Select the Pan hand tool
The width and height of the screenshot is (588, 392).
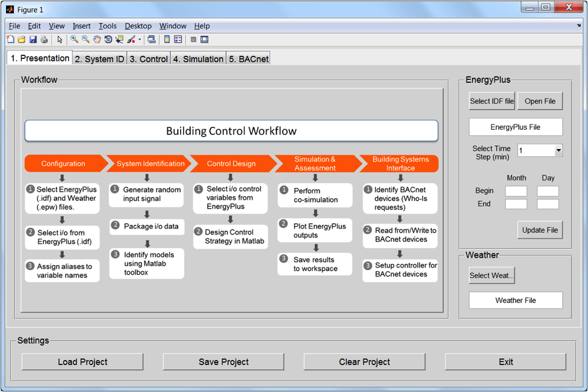pos(97,39)
